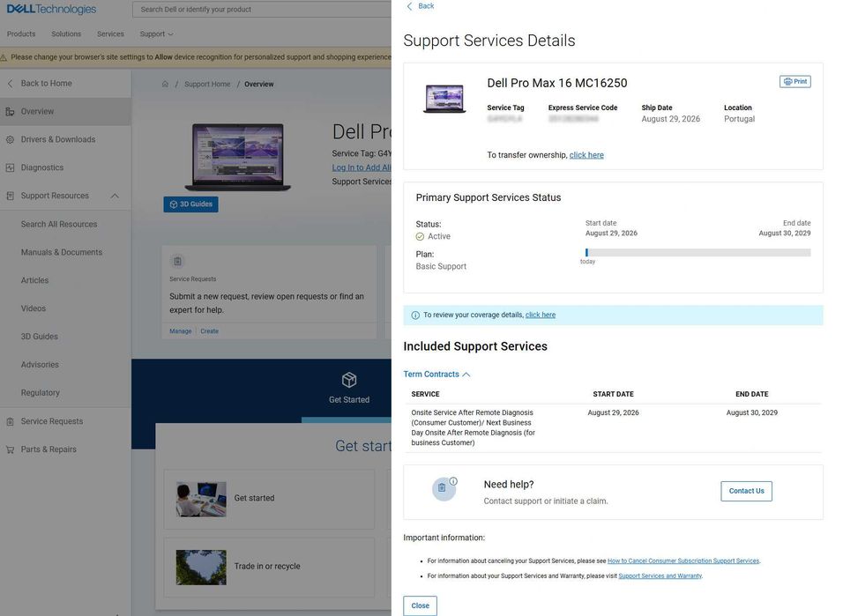
Task: Open the Products menu
Action: [21, 33]
